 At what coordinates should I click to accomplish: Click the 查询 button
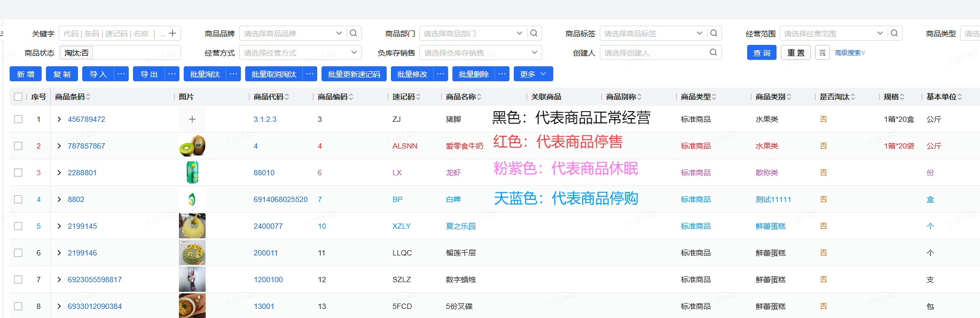(x=762, y=53)
